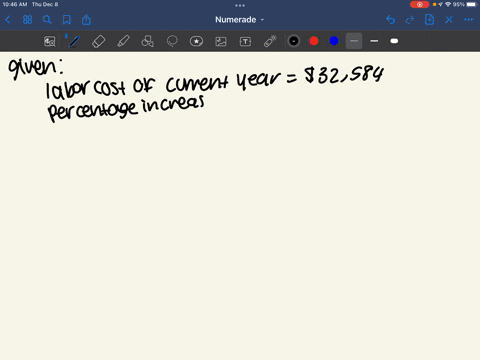
Task: Select the Shapes tool
Action: [147, 41]
